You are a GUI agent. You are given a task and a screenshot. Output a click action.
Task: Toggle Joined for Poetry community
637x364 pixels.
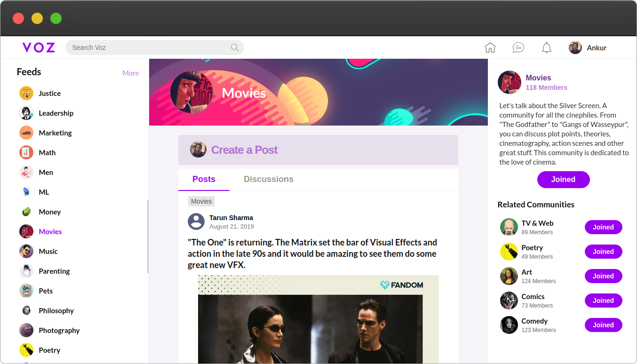604,252
